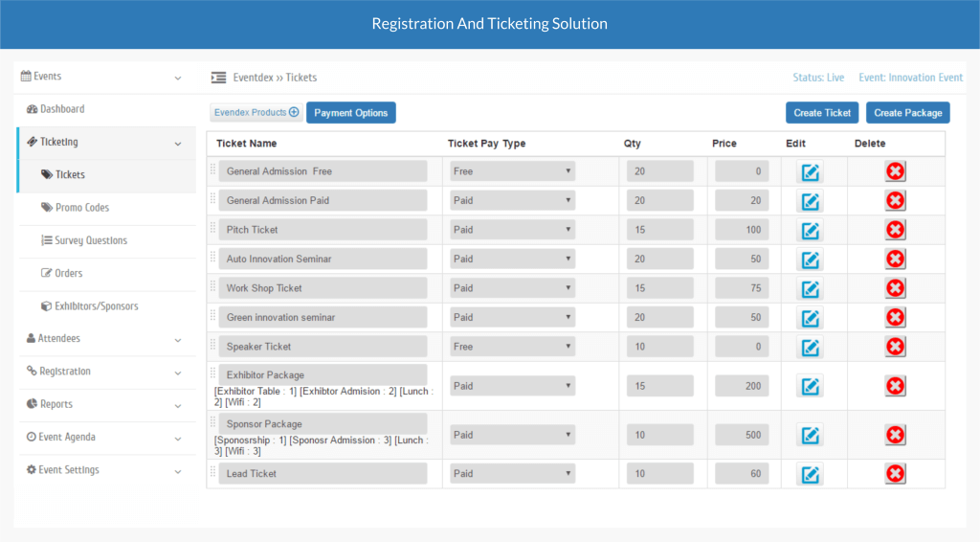Open Promo Codes in sidebar
The height and width of the screenshot is (542, 980).
click(81, 208)
